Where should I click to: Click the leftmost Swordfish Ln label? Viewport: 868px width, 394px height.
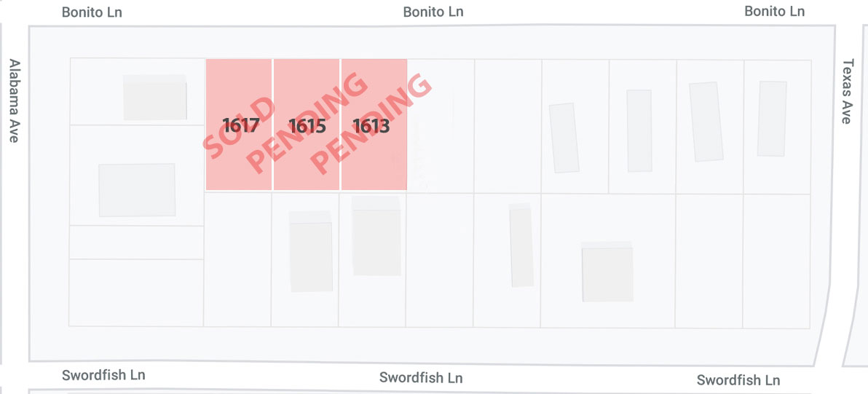103,375
